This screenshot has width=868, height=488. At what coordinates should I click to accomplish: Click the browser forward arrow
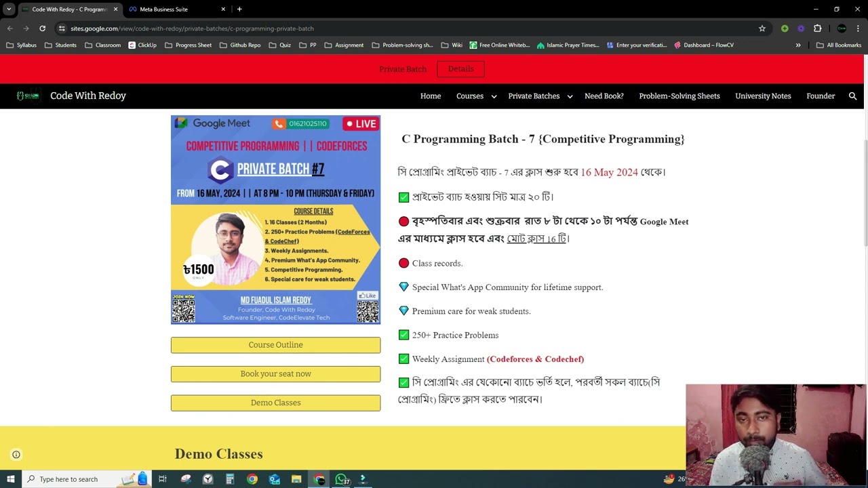click(26, 28)
